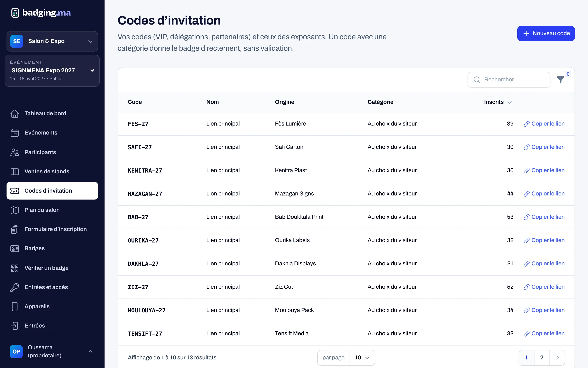
Task: Open Entrées et accès key icon
Action: click(x=14, y=287)
